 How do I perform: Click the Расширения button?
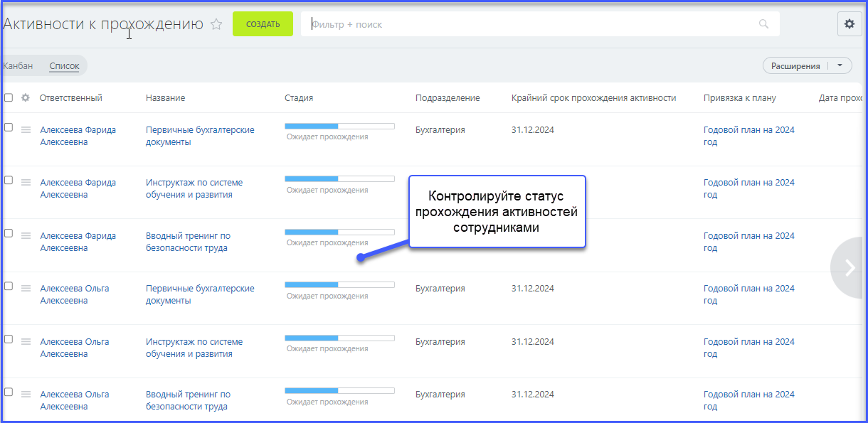795,66
